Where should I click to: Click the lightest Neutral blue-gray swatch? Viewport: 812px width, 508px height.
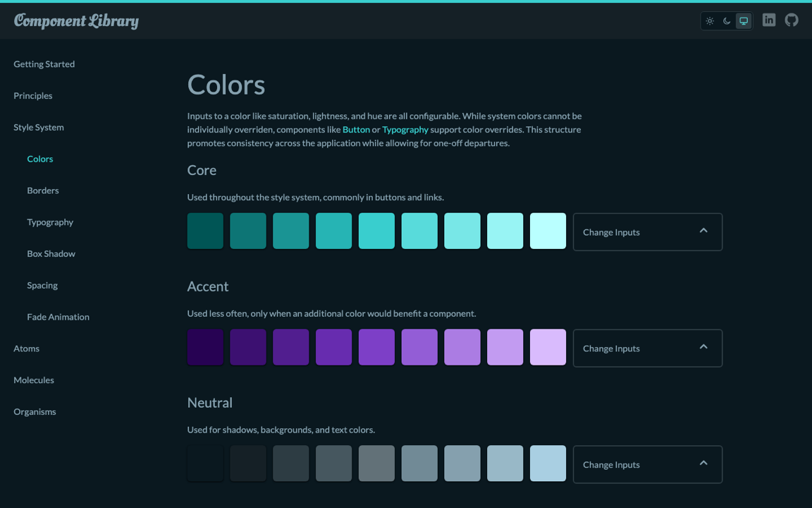pyautogui.click(x=548, y=463)
